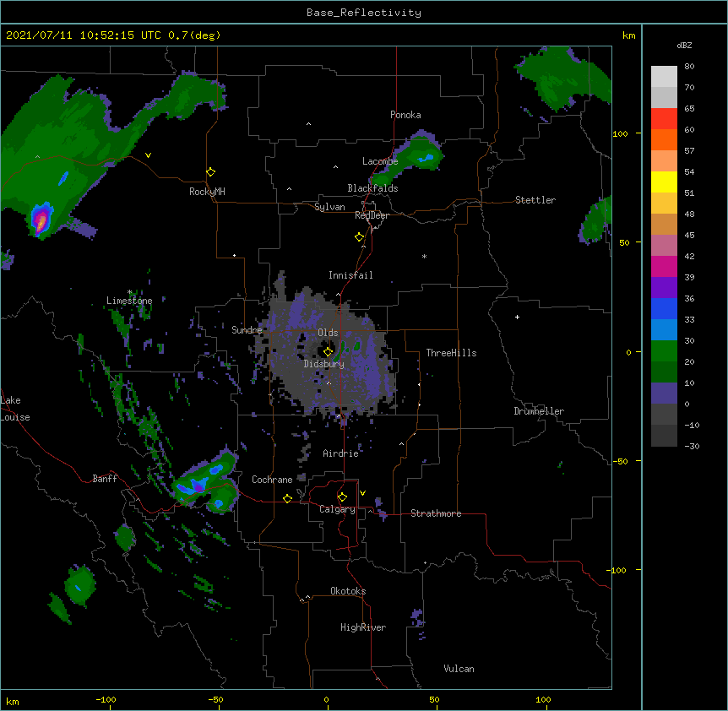Click the Drumheller city label
Screen dimensions: 728x711
(539, 411)
